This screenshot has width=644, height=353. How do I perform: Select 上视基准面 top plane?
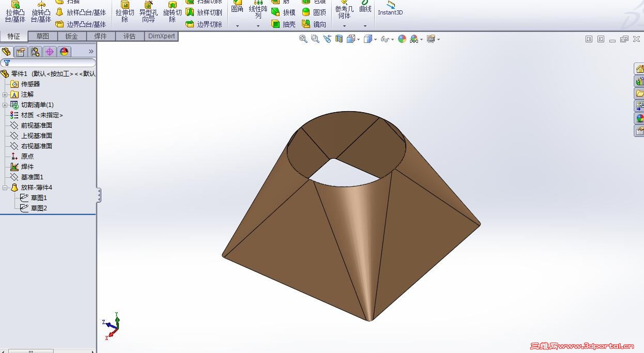coord(32,136)
